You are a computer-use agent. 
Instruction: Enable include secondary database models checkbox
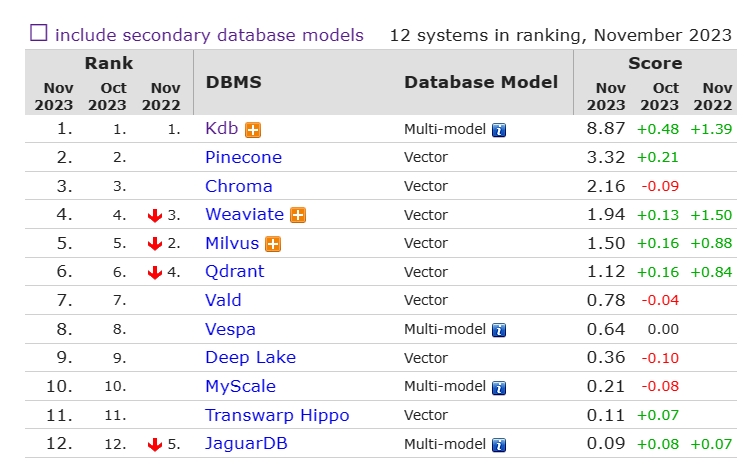click(x=39, y=33)
